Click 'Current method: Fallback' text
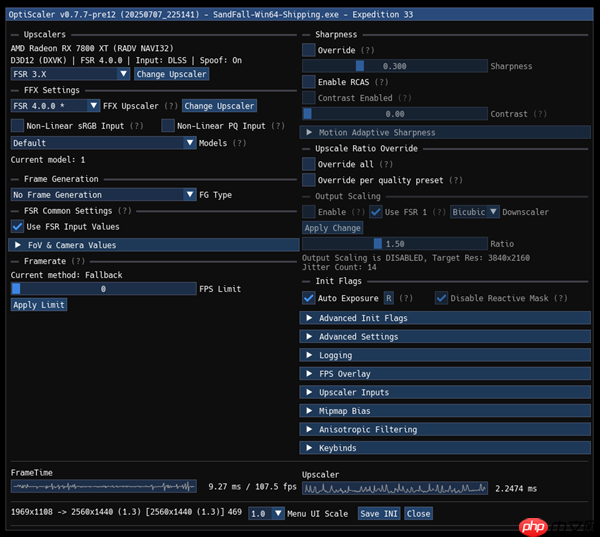 pyautogui.click(x=67, y=275)
